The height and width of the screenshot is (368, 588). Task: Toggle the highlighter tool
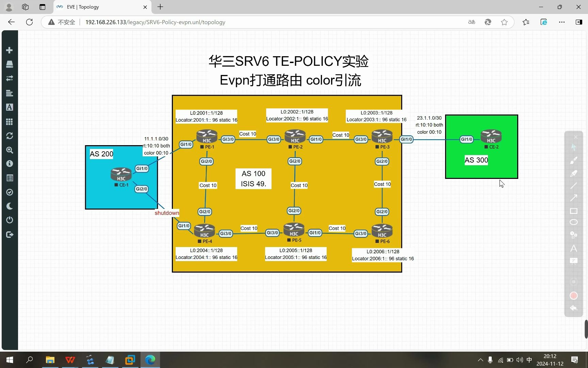[x=574, y=173]
